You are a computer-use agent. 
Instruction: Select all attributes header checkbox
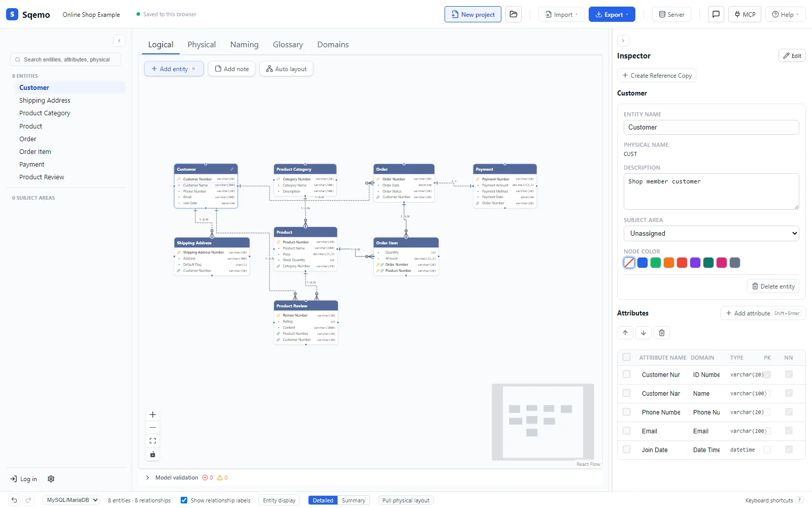pyautogui.click(x=627, y=357)
